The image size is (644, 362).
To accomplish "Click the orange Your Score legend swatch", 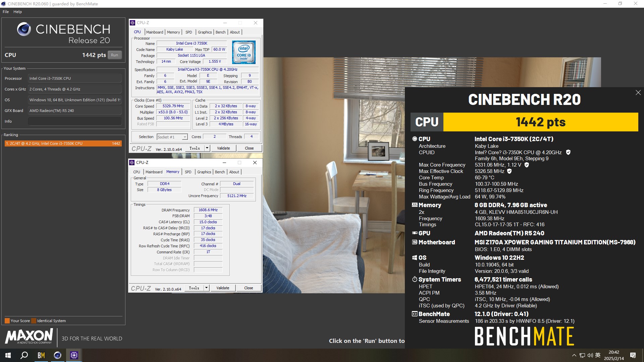I will click(7, 321).
